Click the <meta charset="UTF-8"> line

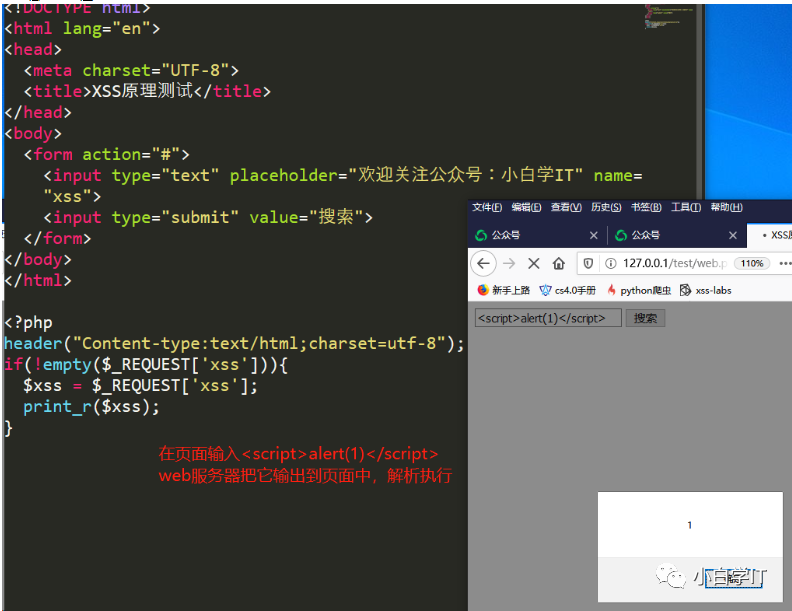tap(131, 70)
